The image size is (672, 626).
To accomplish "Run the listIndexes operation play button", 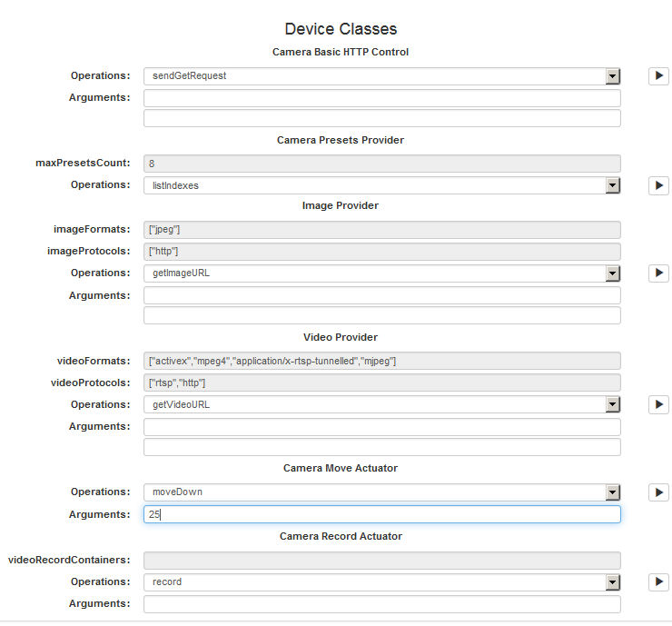I will (658, 185).
